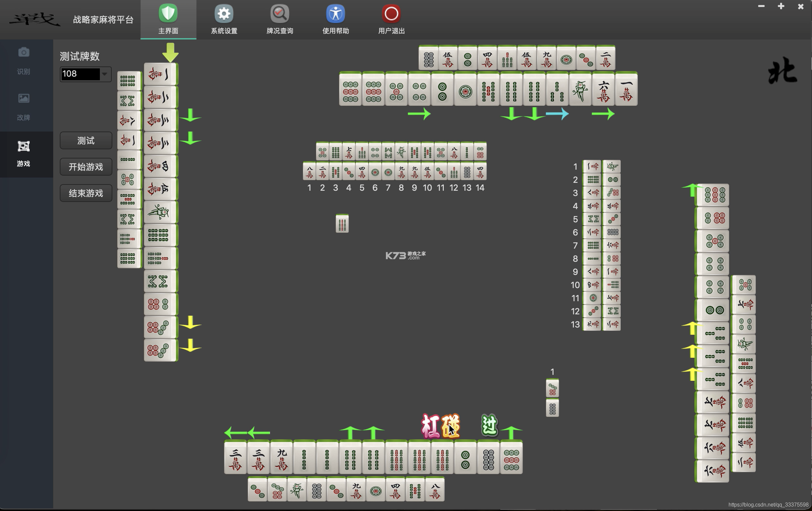Choose the 过 pass action icon

click(x=489, y=425)
